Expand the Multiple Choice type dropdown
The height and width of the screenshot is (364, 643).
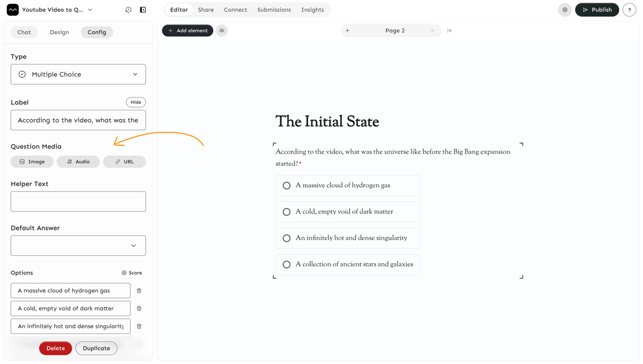click(78, 74)
